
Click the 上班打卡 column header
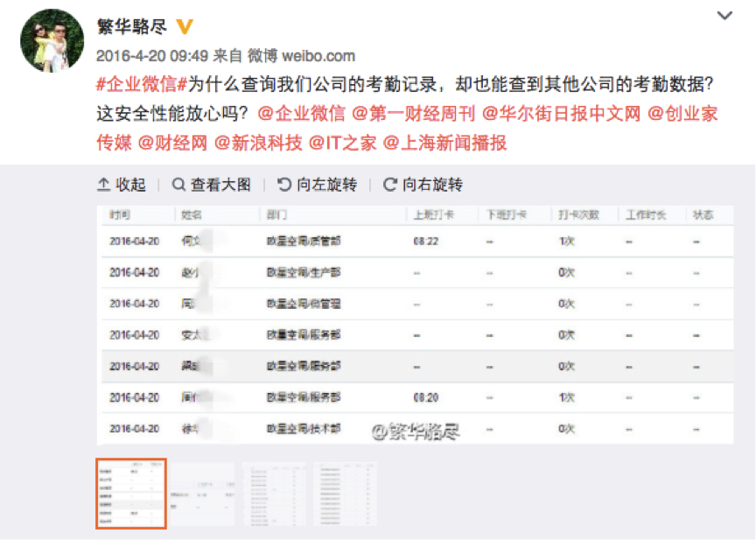coord(434,215)
